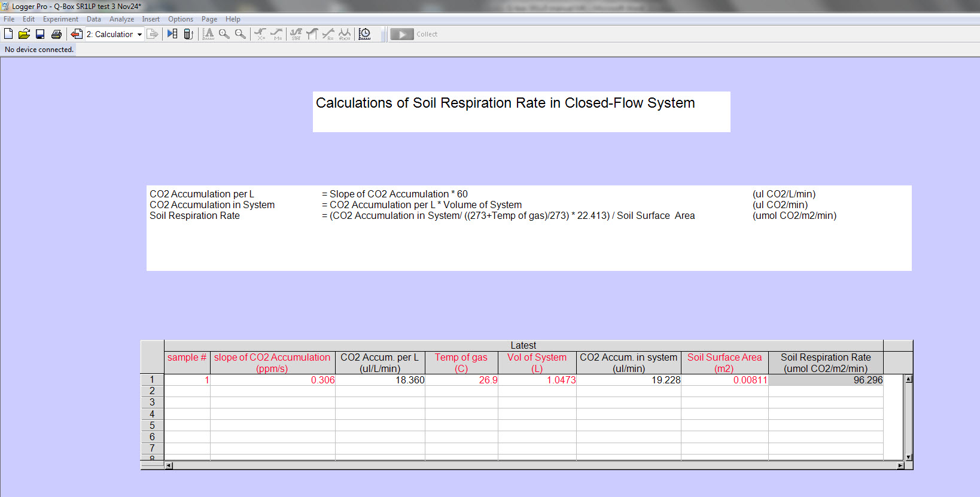Select the cell with value 0.00811
The image size is (980, 497).
[x=725, y=380]
